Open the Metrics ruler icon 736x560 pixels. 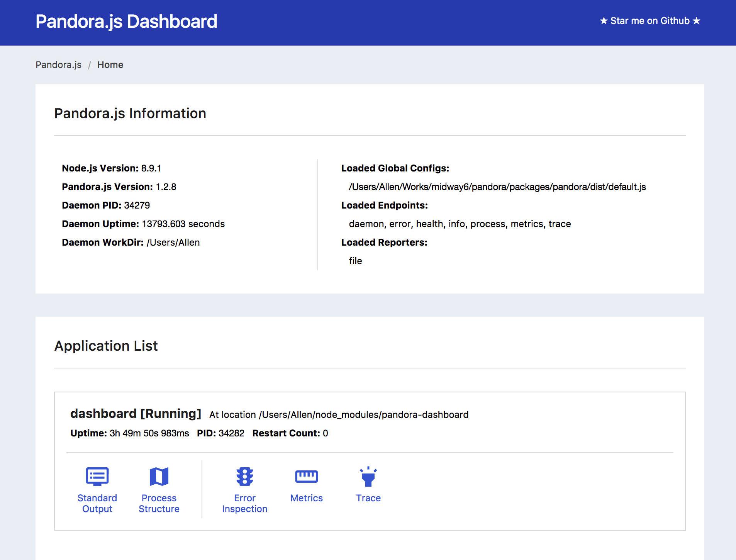307,477
